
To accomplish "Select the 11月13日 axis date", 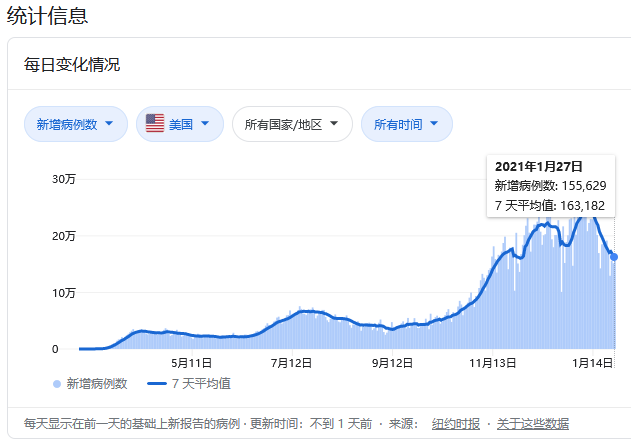I will (493, 363).
